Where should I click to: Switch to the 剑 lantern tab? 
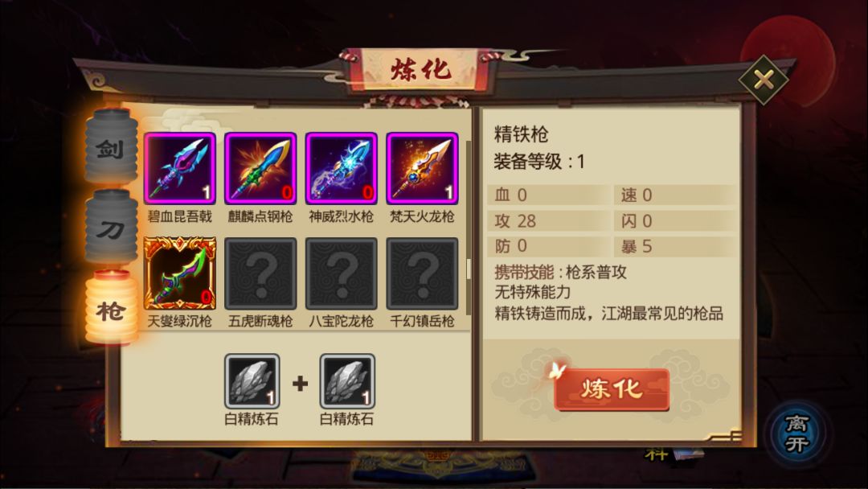111,146
